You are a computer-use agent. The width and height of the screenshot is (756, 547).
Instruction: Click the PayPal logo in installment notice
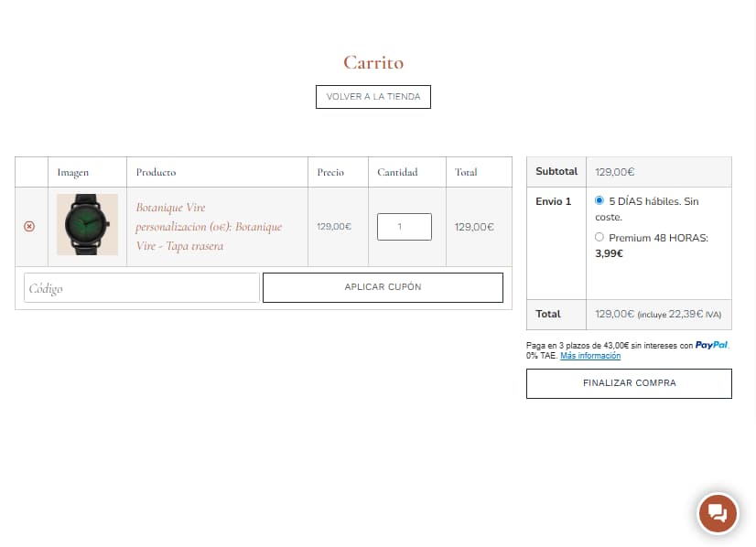[x=711, y=345]
